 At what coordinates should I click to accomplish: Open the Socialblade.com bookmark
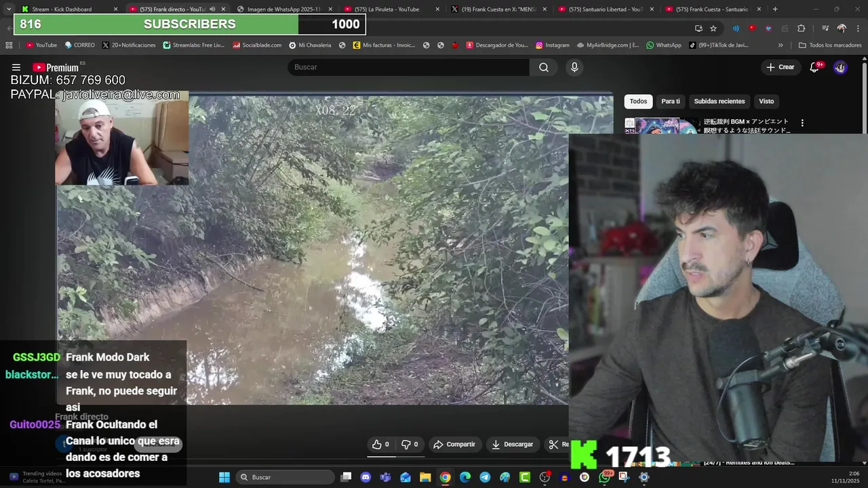point(257,45)
